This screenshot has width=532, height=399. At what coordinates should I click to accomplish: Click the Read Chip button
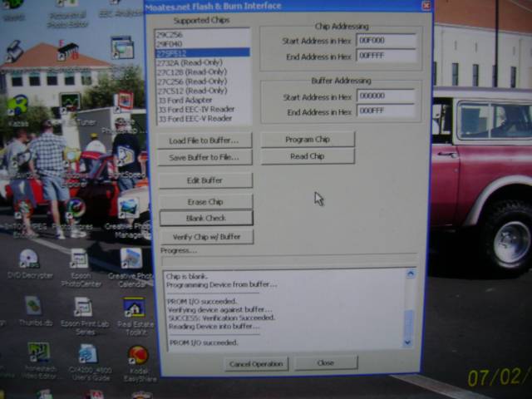308,156
